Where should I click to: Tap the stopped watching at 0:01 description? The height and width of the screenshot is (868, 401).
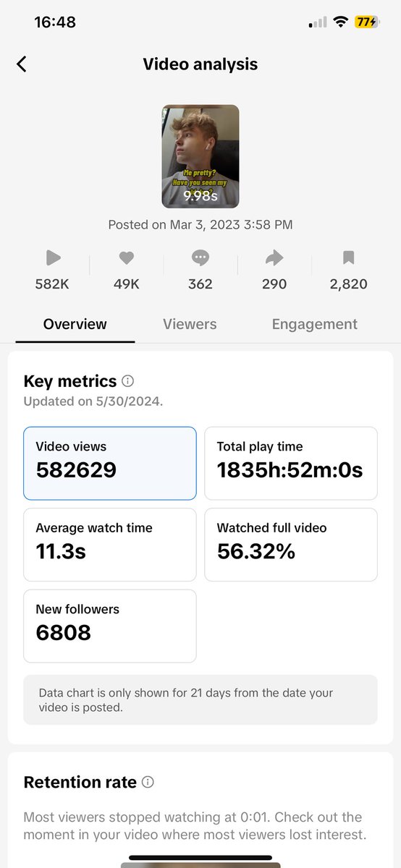point(195,826)
